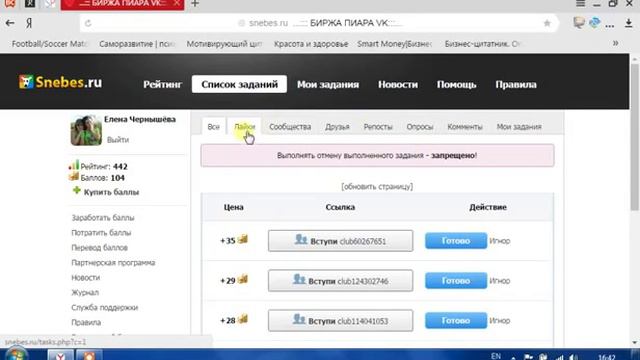Screen dimensions: 640x360
Task: Switch to the Все tab
Action: coord(213,127)
